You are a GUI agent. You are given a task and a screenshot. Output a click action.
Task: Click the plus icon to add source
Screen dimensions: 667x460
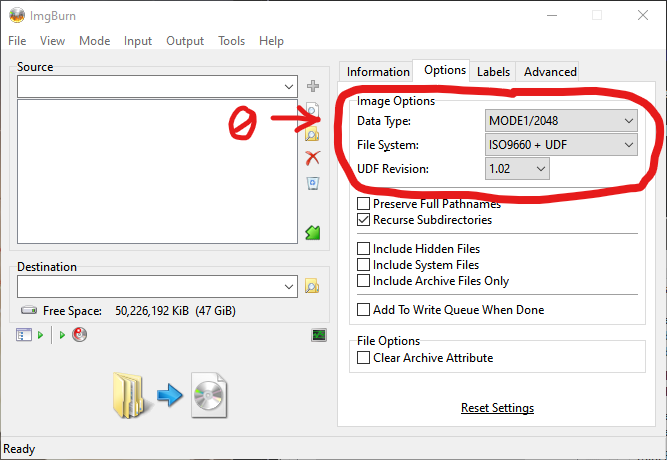click(x=313, y=86)
